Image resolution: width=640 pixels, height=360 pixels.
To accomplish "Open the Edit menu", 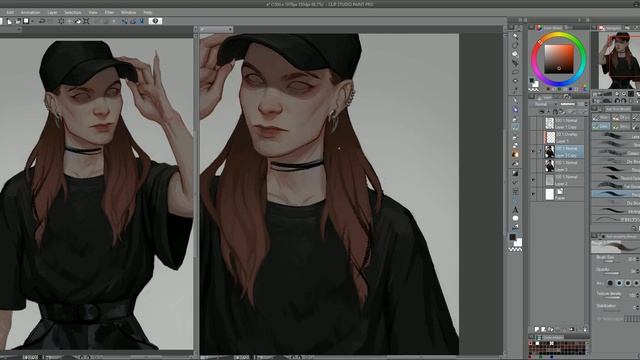I will click(10, 13).
